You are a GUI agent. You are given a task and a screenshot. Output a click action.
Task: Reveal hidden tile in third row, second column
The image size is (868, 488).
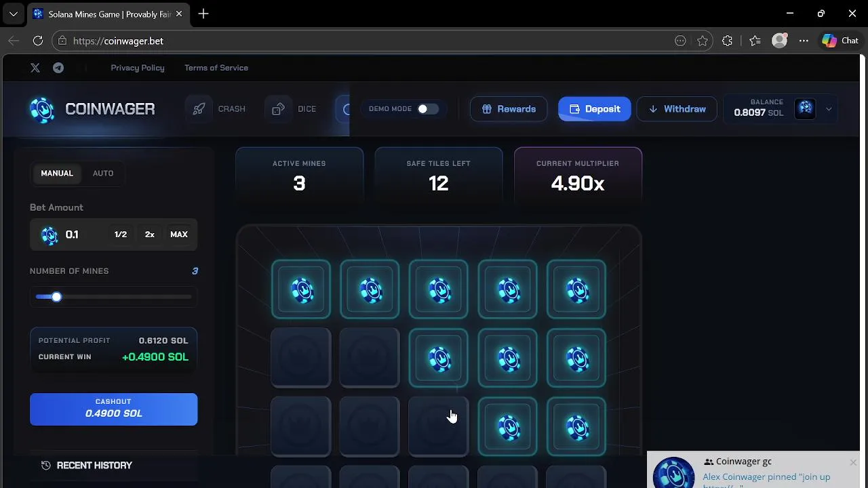(370, 426)
